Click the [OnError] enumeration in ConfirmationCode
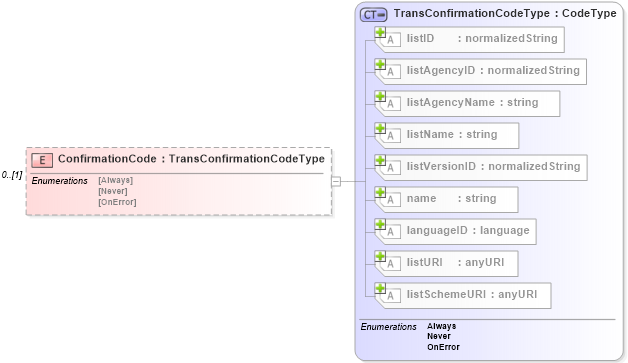The height and width of the screenshot is (363, 628). (x=117, y=202)
